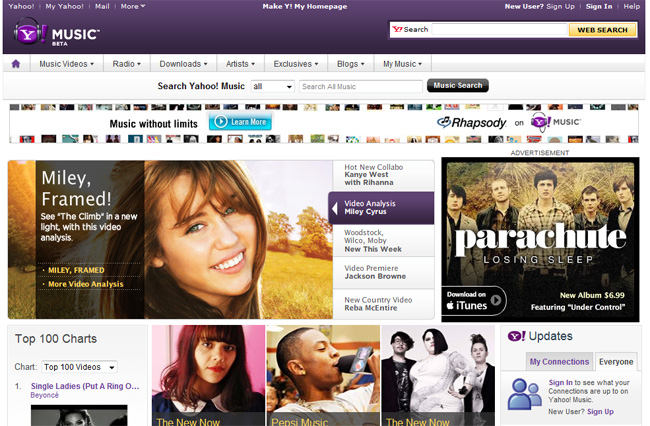Screen dimensions: 650x426
Task: Open the Help link
Action: point(632,6)
